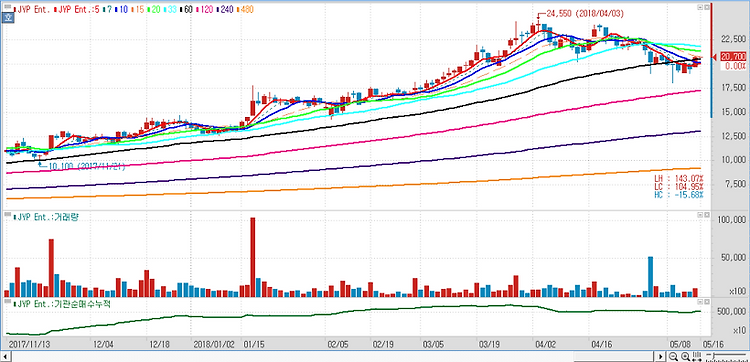The width and height of the screenshot is (750, 362).
Task: Select the 240-day moving average legend
Action: click(224, 9)
